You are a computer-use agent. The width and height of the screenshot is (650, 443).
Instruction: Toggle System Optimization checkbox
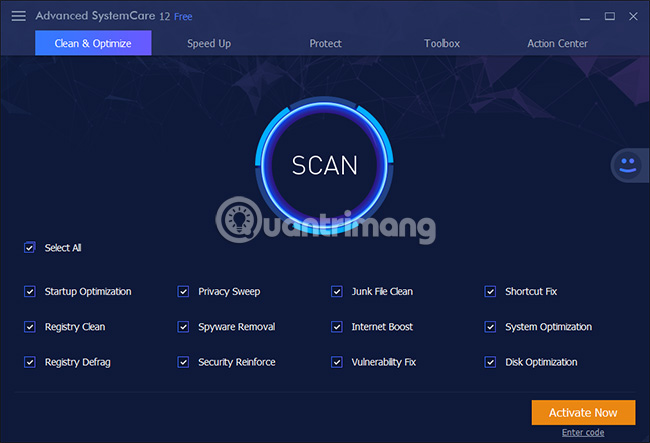click(490, 327)
